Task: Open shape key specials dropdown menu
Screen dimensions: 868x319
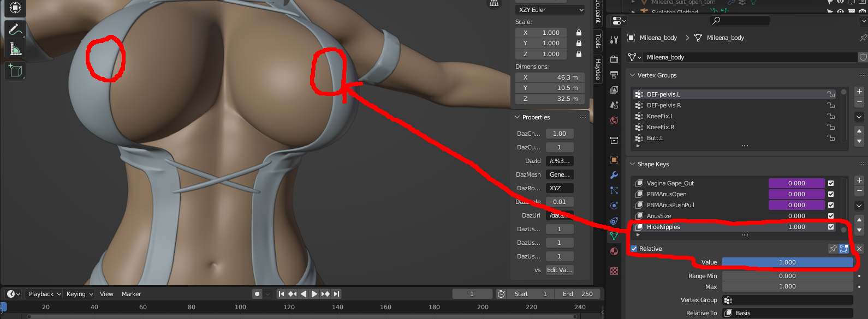Action: click(x=859, y=206)
